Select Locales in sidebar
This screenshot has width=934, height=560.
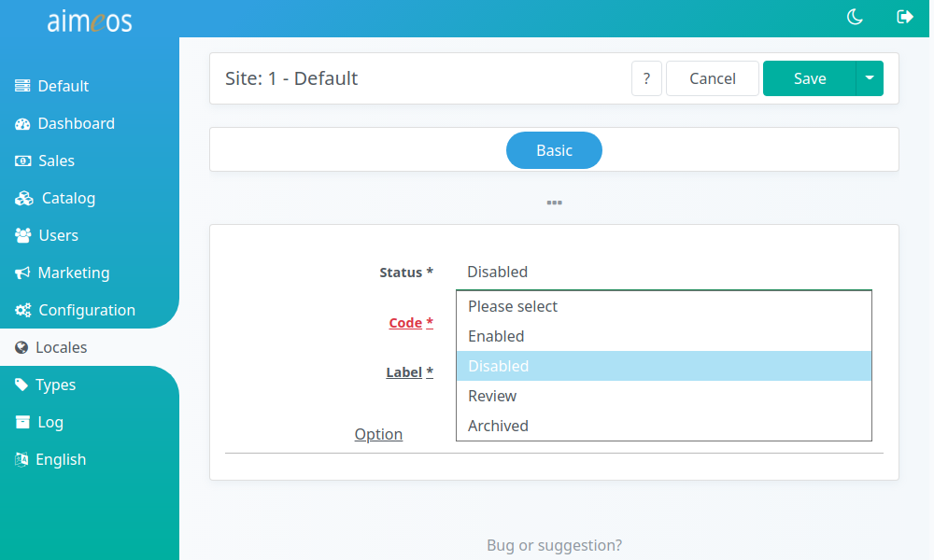[x=90, y=347]
